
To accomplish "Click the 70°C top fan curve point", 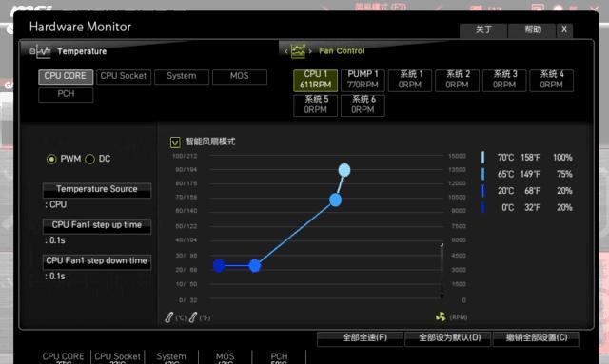I will click(x=344, y=170).
